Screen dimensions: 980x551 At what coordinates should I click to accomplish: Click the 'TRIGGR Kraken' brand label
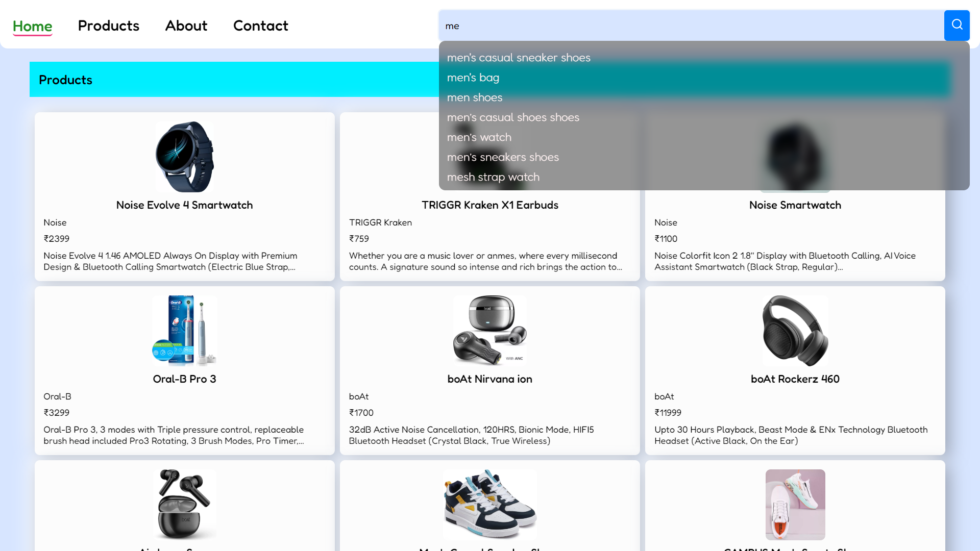coord(380,222)
